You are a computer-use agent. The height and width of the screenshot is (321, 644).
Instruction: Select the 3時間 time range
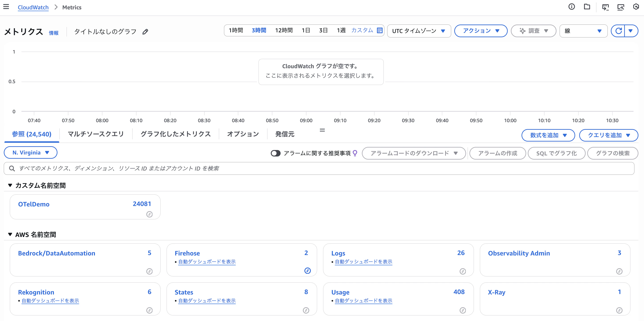point(259,30)
